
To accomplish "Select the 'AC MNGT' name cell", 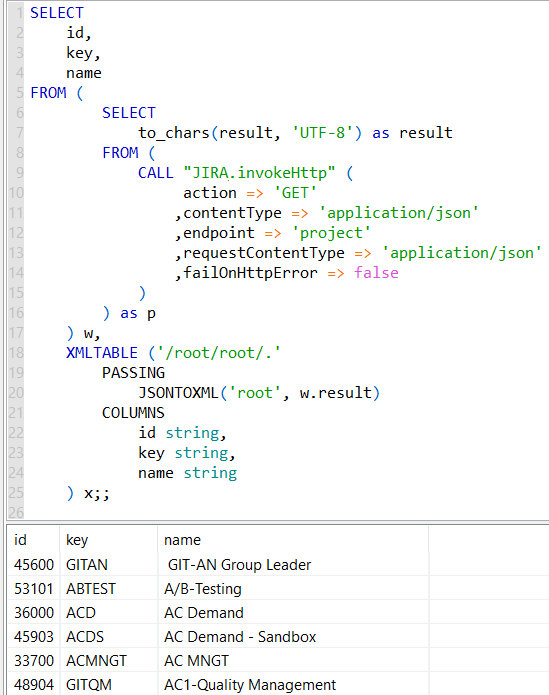I will pos(293,660).
